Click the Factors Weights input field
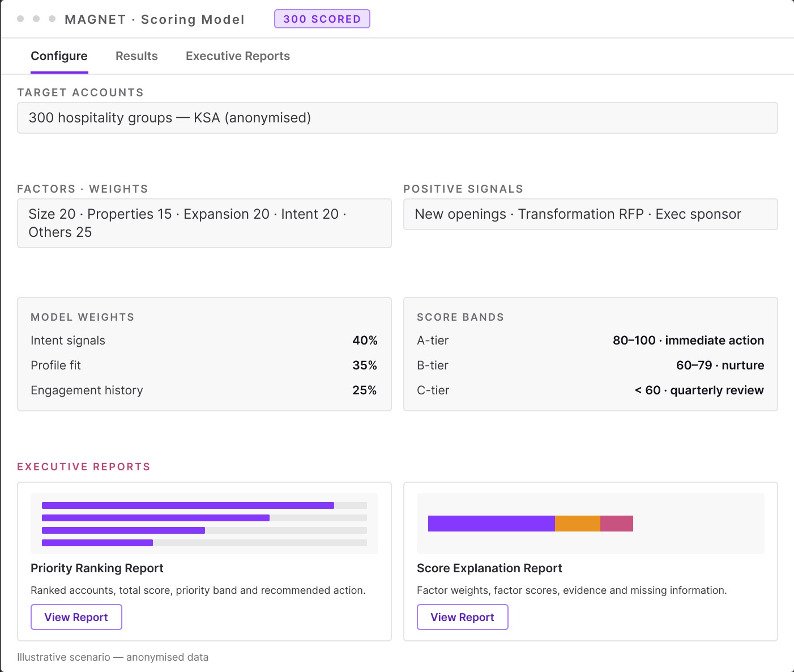 [x=204, y=223]
